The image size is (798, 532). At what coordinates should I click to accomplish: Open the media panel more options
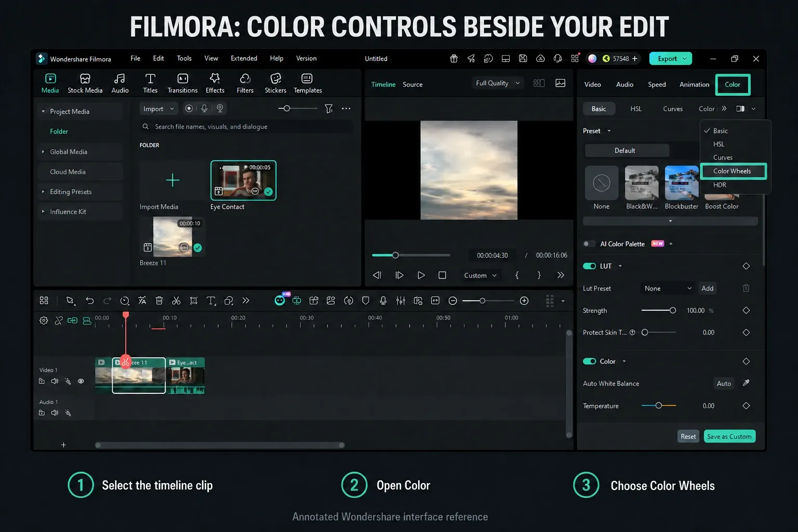(346, 109)
